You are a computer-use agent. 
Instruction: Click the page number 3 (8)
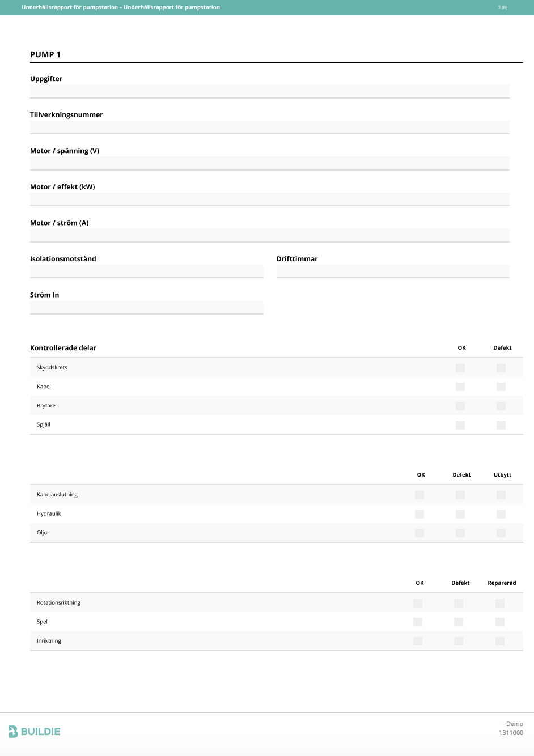pyautogui.click(x=502, y=7)
